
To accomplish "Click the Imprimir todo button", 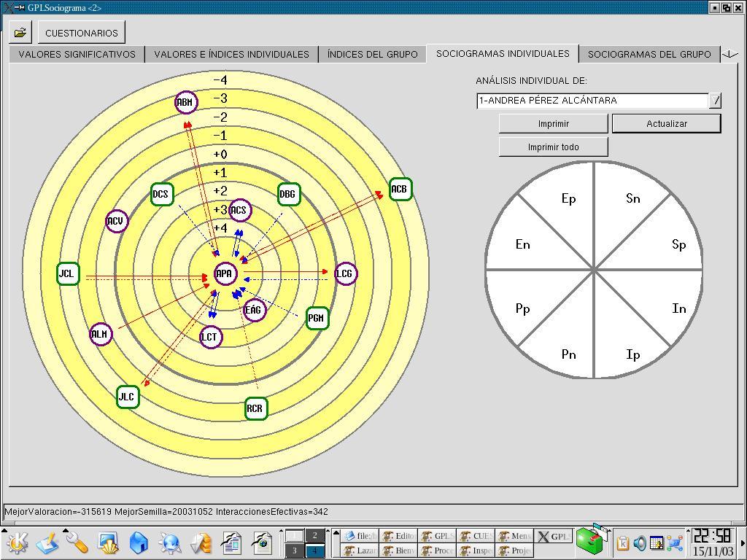I will click(x=553, y=147).
